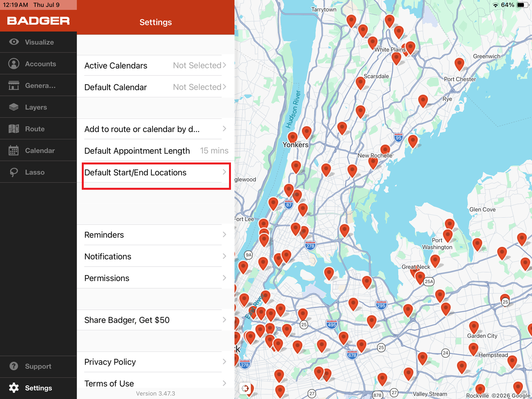
Task: Open Notifications settings
Action: (x=156, y=256)
